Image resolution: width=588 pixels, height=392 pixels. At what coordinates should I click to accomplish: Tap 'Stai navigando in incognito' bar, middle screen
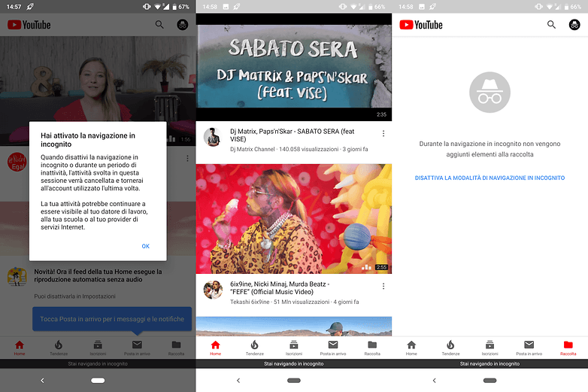click(x=294, y=363)
